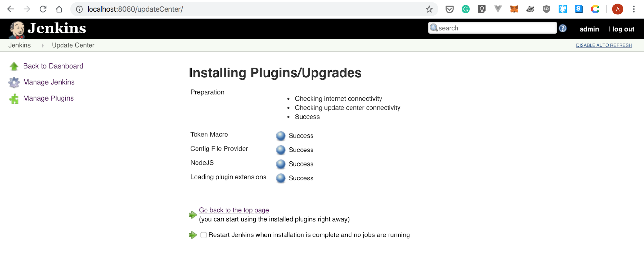Viewport: 644px width, 257px height.
Task: Click the blue status ball for Config File Provider
Action: point(281,150)
